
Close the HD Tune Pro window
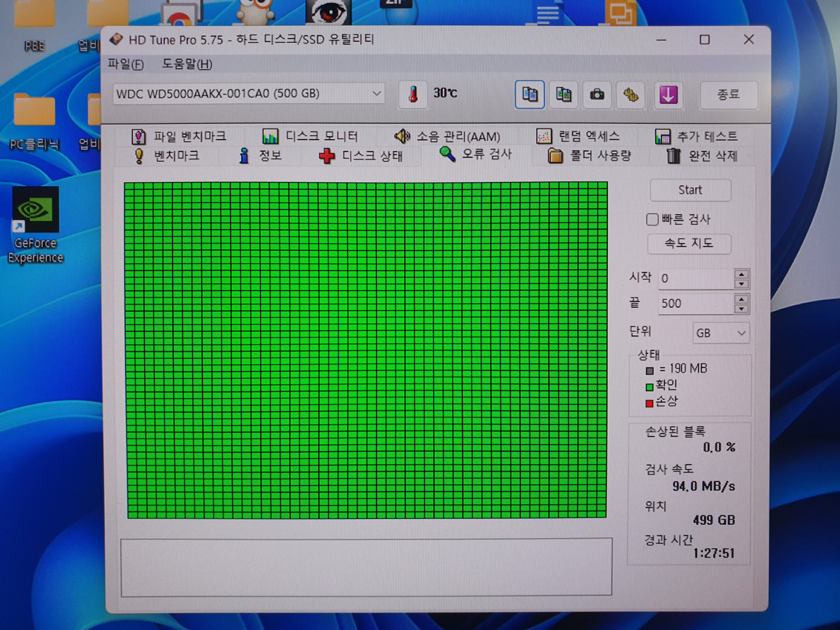coord(749,40)
